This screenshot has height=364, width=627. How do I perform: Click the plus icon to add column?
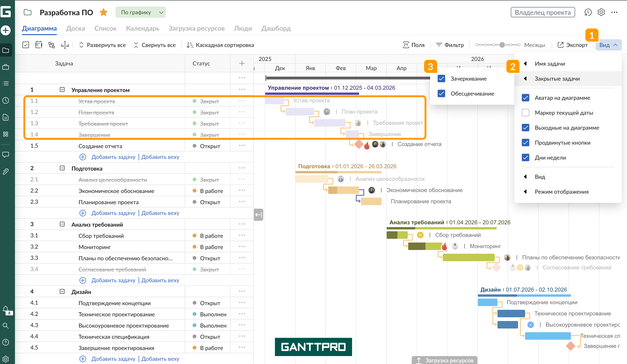(x=241, y=63)
